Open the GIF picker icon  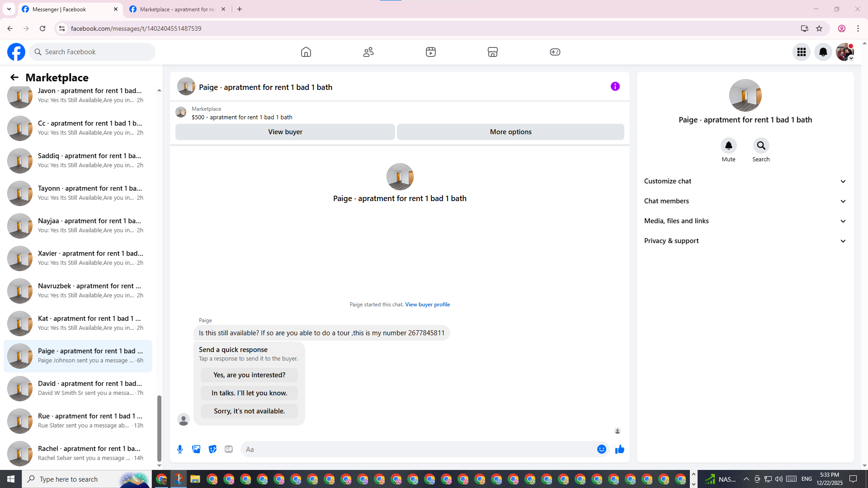tap(229, 449)
